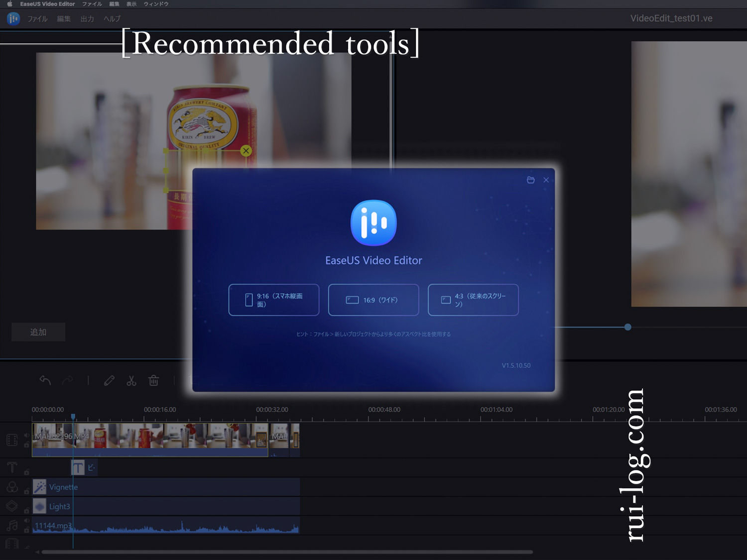The height and width of the screenshot is (560, 747).
Task: Select the Vignette filter clip
Action: pyautogui.click(x=166, y=487)
